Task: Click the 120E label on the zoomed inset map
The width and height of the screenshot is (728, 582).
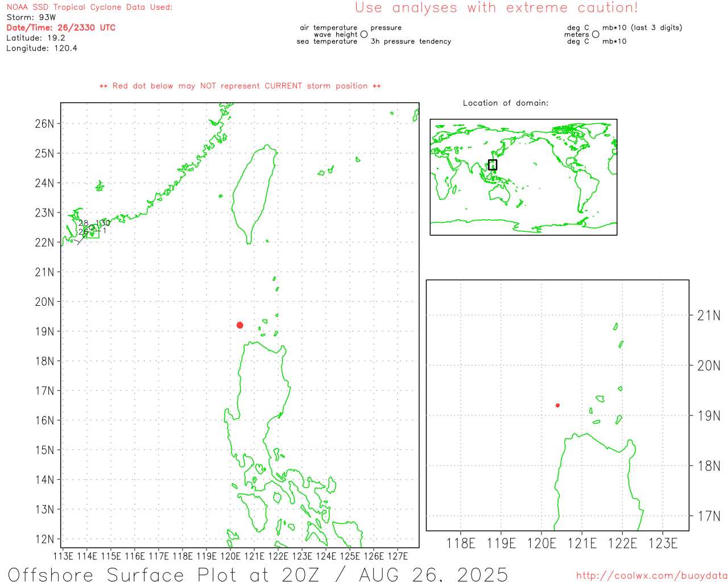Action: click(541, 543)
